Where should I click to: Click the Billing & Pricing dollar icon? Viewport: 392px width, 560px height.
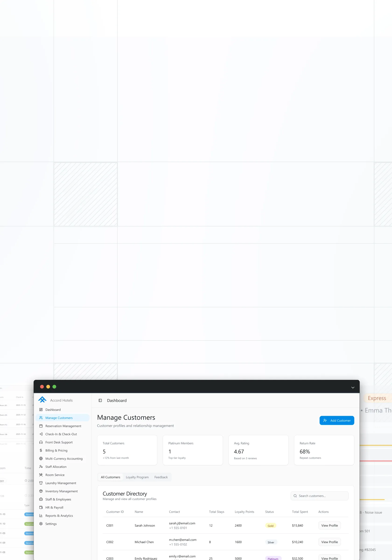tap(41, 450)
